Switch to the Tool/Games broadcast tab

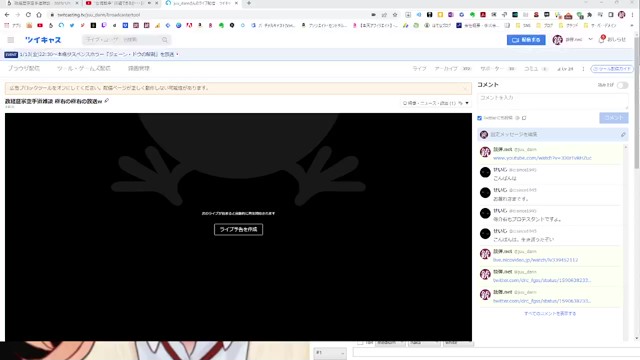[x=84, y=69]
